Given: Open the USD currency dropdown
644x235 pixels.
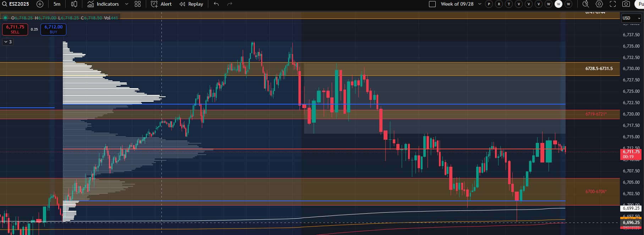Looking at the screenshot, I should (632, 18).
